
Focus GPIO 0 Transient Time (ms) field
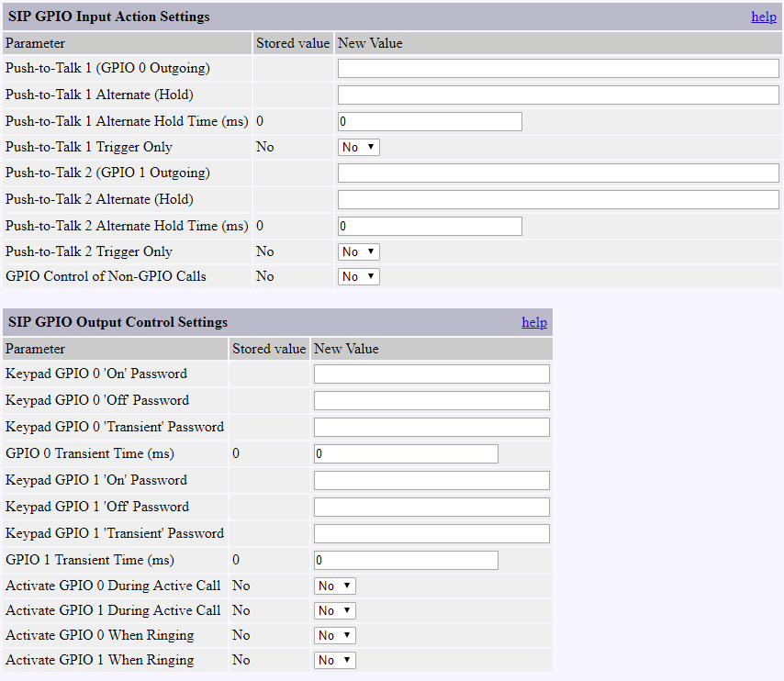tap(406, 453)
